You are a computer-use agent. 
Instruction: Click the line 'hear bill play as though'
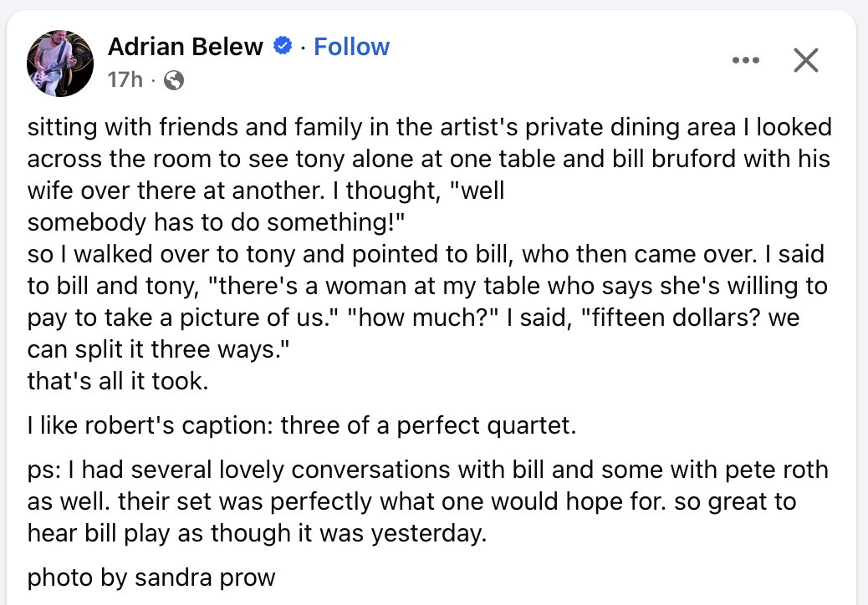[256, 533]
